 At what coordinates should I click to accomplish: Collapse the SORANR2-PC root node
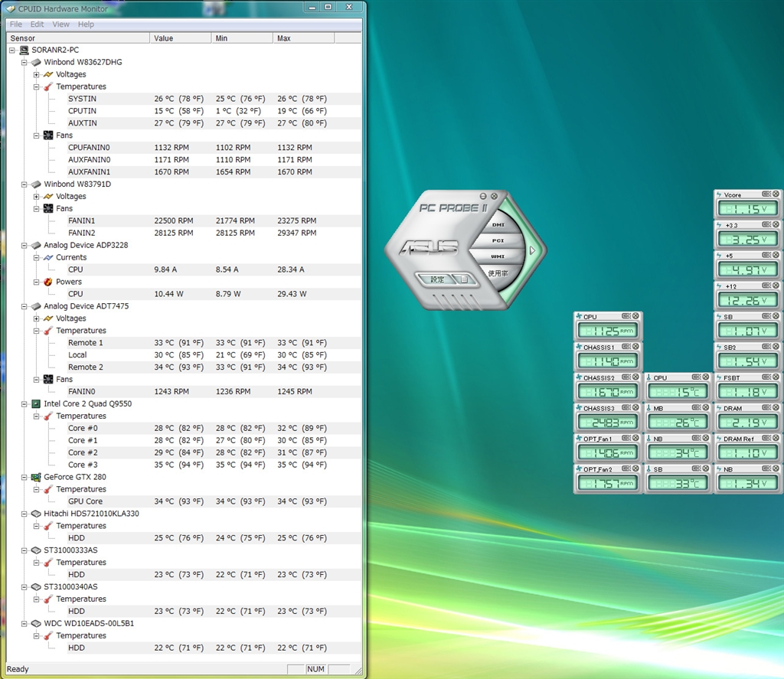[12, 50]
